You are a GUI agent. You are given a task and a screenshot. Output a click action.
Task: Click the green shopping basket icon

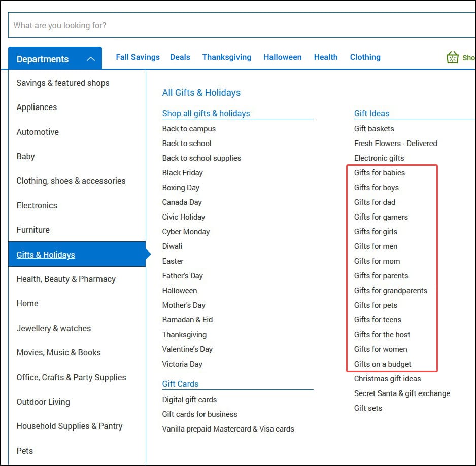pos(452,58)
